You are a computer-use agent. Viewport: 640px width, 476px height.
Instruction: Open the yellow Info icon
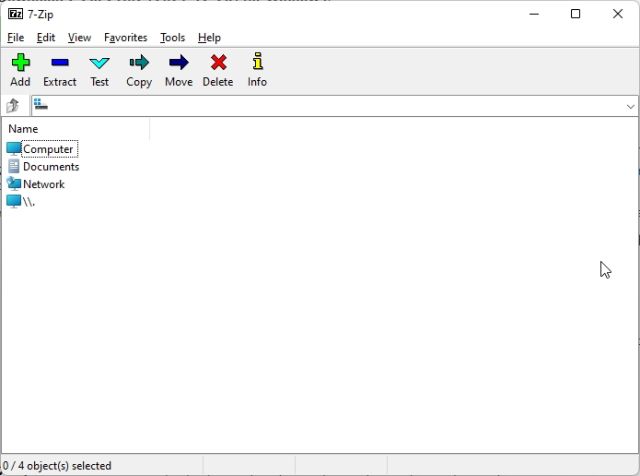point(257,64)
